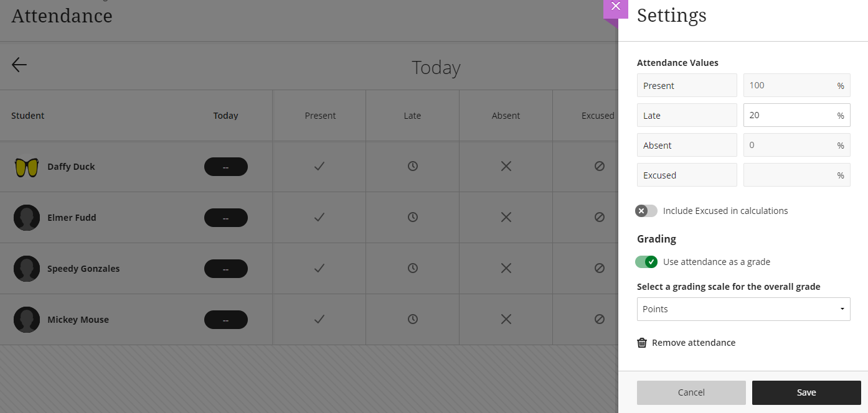Click the Present attendance value name field
The height and width of the screenshot is (413, 868).
(686, 85)
